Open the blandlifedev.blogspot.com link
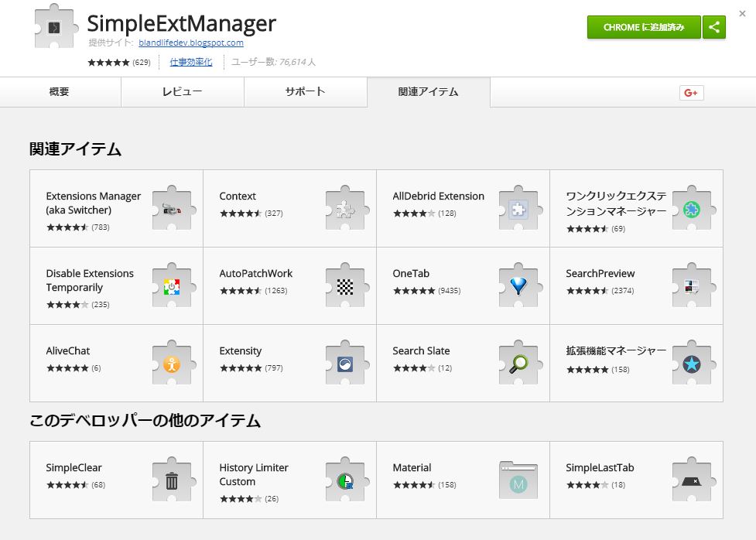This screenshot has width=756, height=540. click(x=191, y=43)
